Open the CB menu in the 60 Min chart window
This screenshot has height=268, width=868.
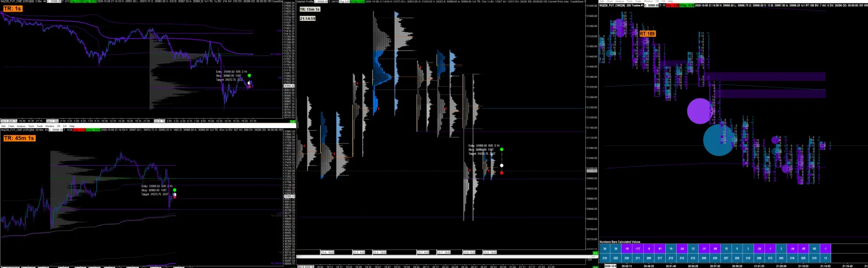[x=58, y=126]
